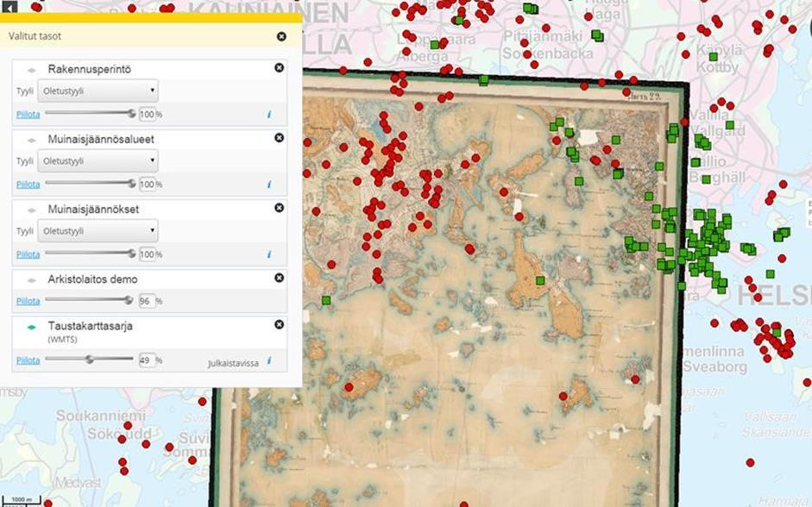Click the dark arrow button above the panel
The image size is (812, 507).
click(9, 6)
